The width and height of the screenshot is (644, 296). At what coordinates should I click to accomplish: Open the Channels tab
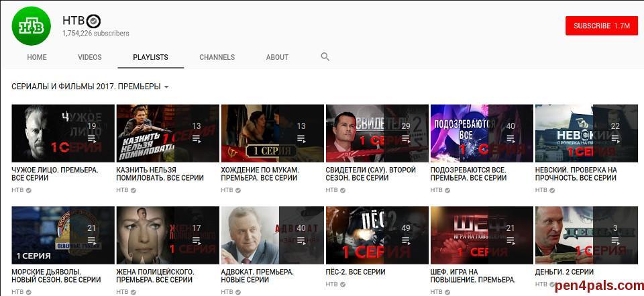click(217, 57)
